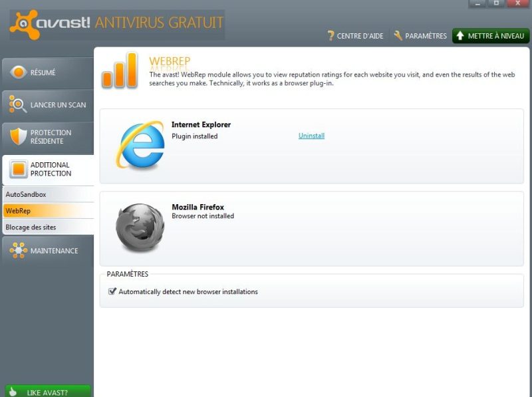The image size is (532, 397).
Task: Collapse the Additional Protection section
Action: pos(47,170)
